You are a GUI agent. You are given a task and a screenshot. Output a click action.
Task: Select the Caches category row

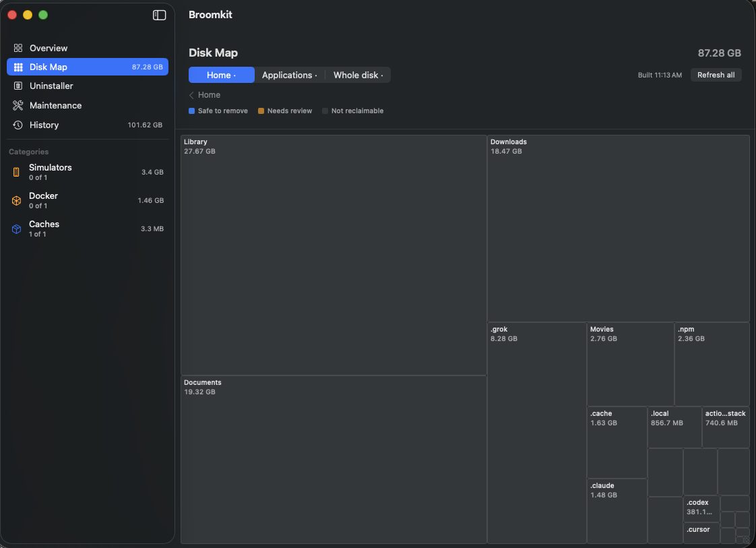pyautogui.click(x=88, y=229)
